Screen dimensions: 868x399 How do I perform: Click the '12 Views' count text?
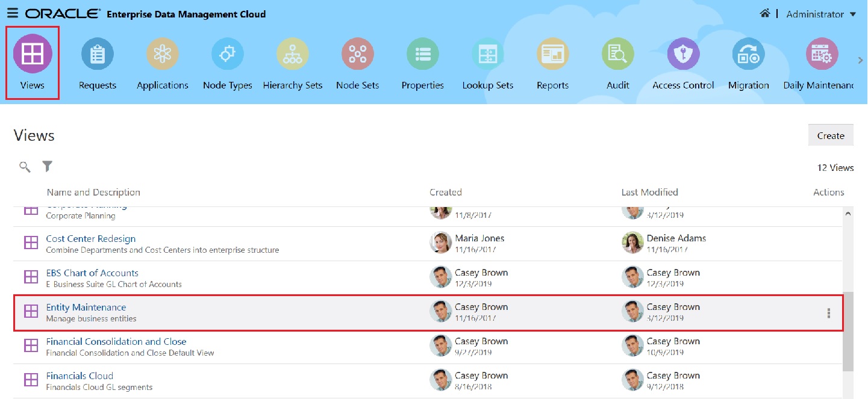point(835,168)
